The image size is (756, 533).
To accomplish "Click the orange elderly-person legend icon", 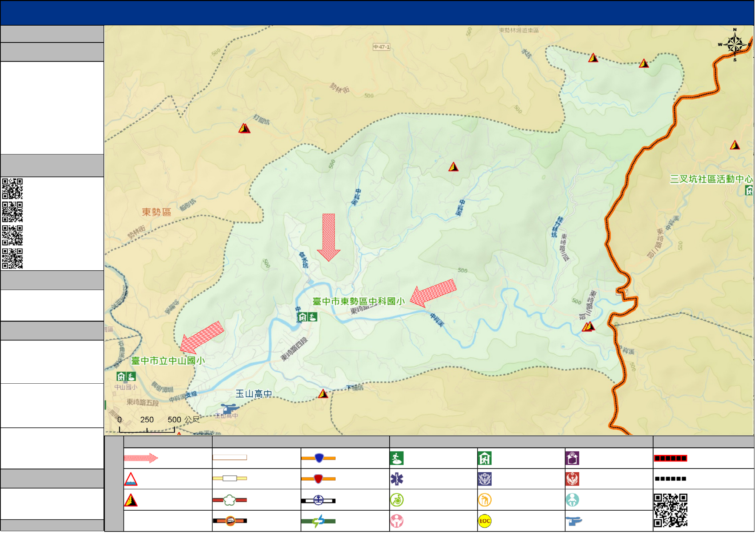I will point(485,501).
